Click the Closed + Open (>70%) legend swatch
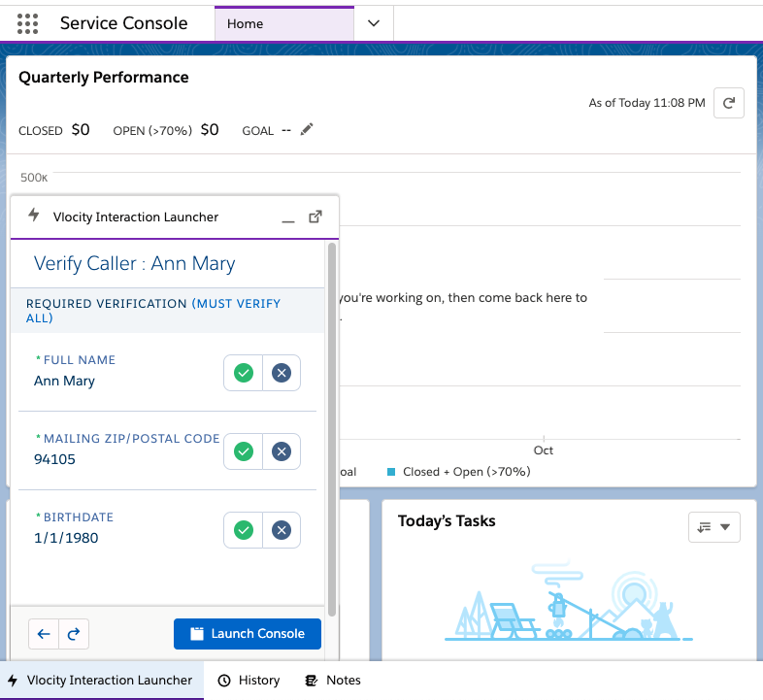The height and width of the screenshot is (700, 763). point(391,472)
